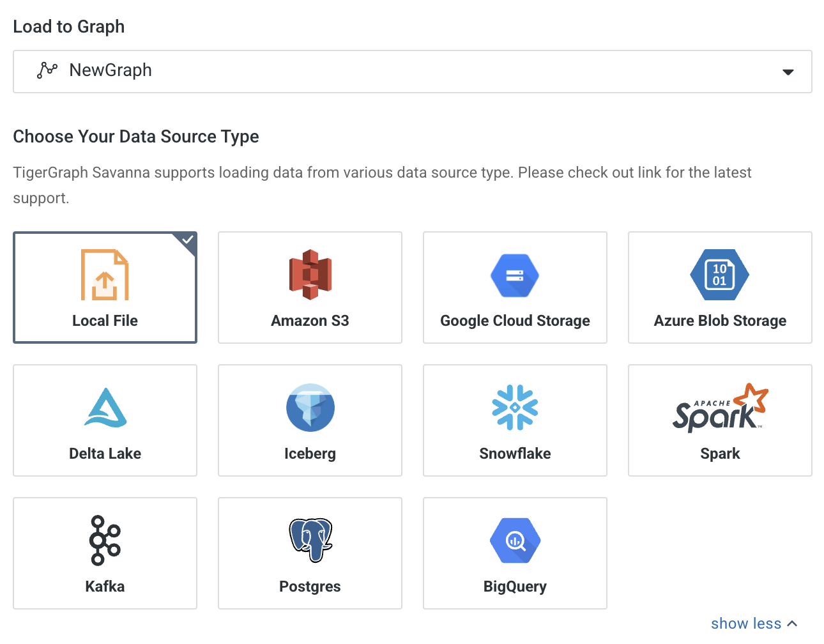Click the Snowflake logo icon
The height and width of the screenshot is (644, 824).
(x=515, y=407)
